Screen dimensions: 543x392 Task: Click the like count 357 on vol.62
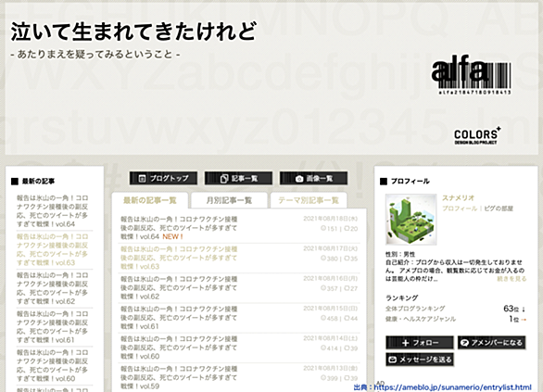[x=329, y=288]
